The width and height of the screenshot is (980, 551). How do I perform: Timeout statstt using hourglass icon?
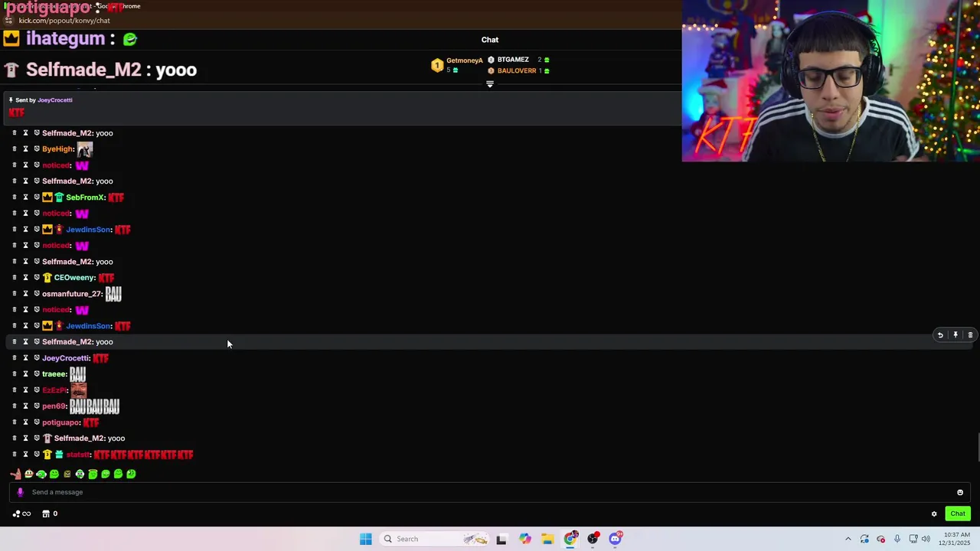point(25,455)
